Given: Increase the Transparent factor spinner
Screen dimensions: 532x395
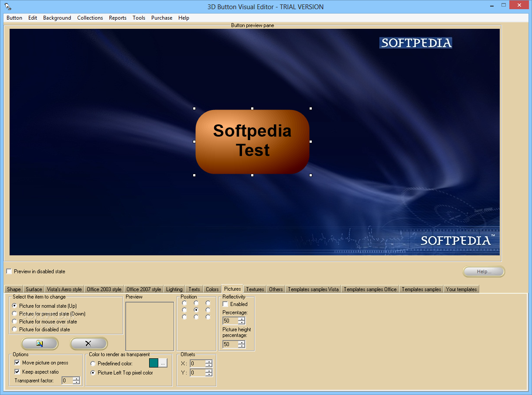Looking at the screenshot, I should click(76, 379).
